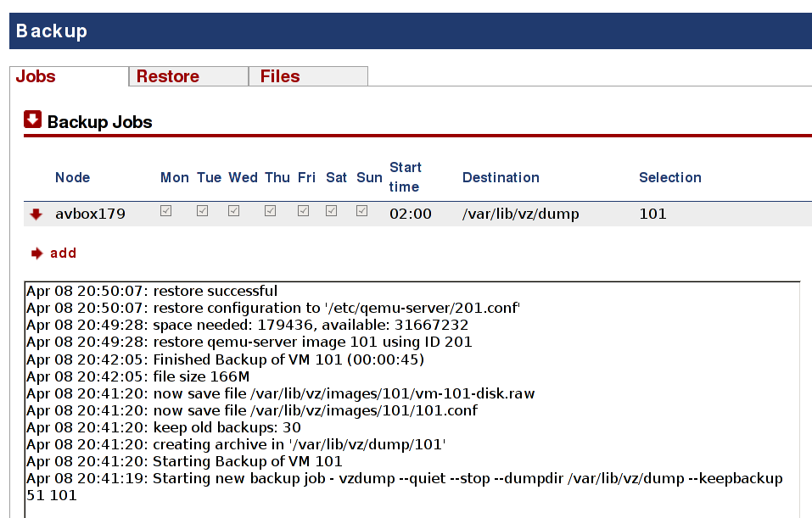Toggle the Mon checkbox for avbox179
The width and height of the screenshot is (812, 518).
165,210
